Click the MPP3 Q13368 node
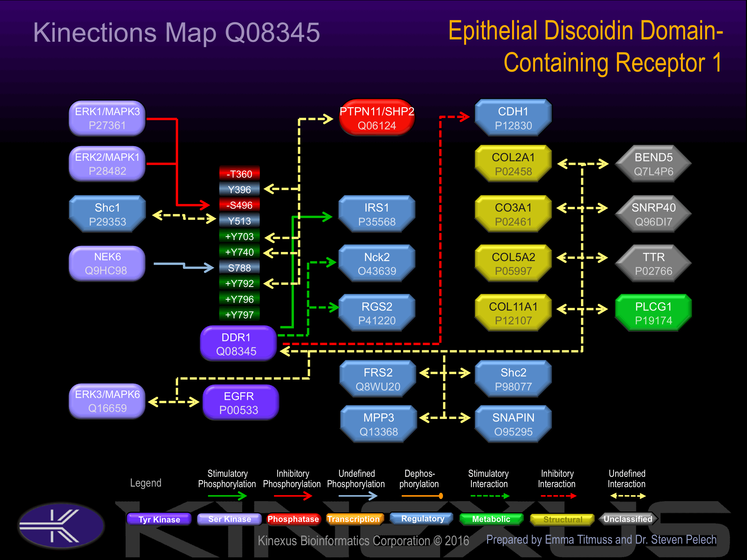 tap(379, 424)
